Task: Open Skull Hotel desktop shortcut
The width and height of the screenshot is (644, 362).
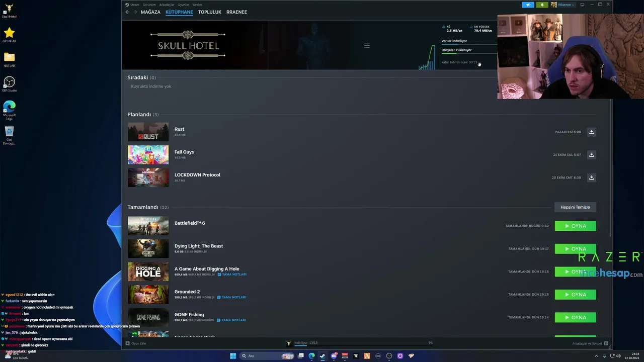Action: pyautogui.click(x=9, y=10)
